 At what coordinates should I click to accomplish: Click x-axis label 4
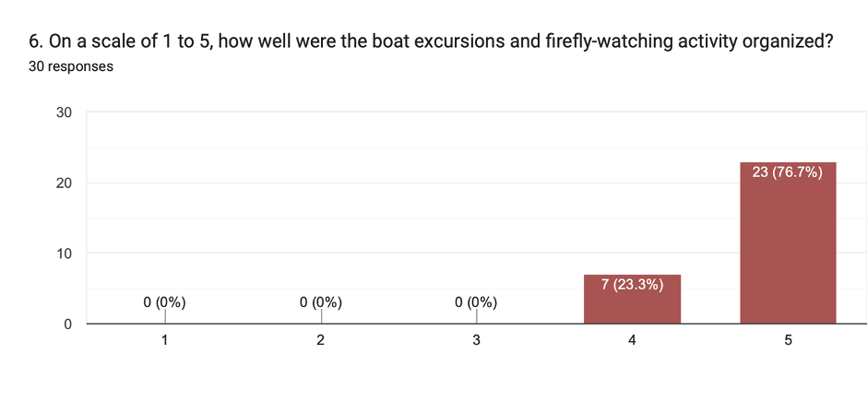pos(632,340)
